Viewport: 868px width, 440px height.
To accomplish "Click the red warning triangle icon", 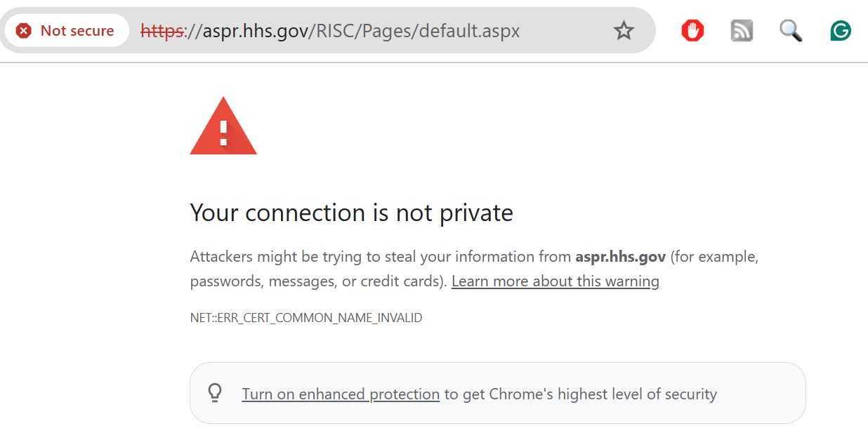I will [223, 126].
